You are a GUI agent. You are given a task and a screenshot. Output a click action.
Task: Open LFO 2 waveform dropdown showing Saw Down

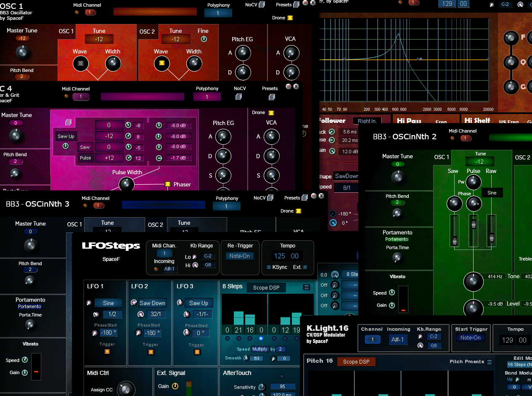click(153, 303)
